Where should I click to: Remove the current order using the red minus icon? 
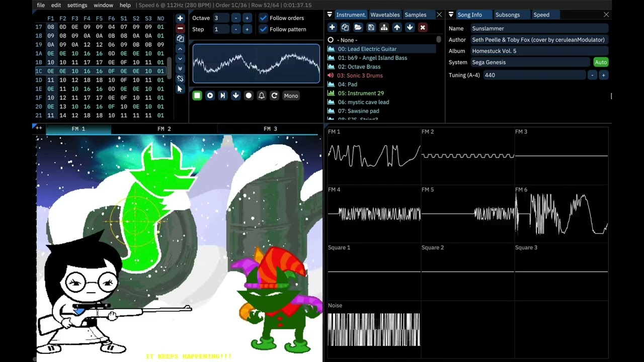(180, 28)
